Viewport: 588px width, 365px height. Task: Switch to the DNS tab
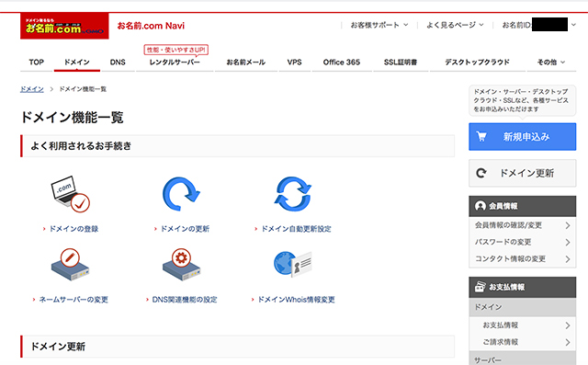[118, 63]
